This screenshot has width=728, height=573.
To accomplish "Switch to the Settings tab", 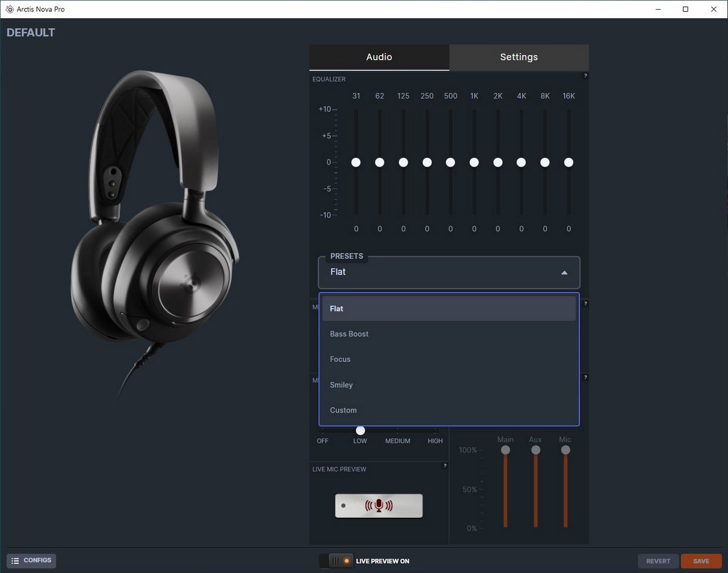I will pos(519,57).
